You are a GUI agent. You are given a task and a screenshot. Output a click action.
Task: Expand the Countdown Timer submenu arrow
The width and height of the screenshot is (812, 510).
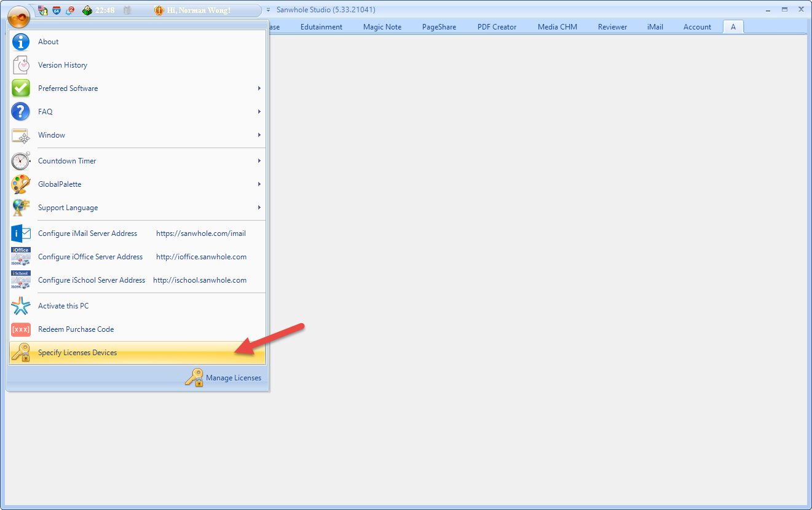(x=259, y=161)
